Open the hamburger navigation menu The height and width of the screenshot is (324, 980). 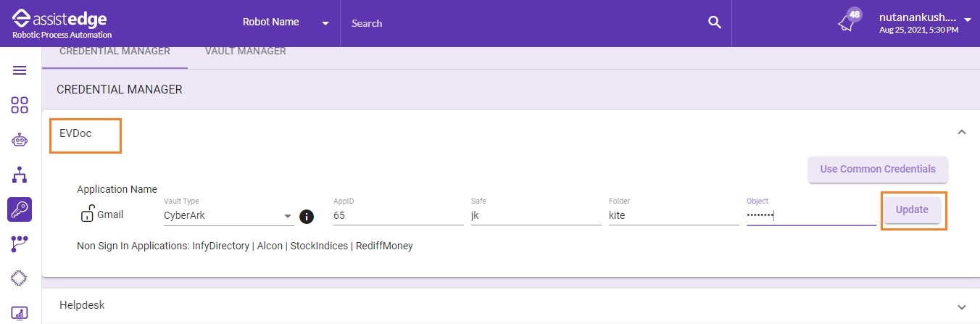20,70
